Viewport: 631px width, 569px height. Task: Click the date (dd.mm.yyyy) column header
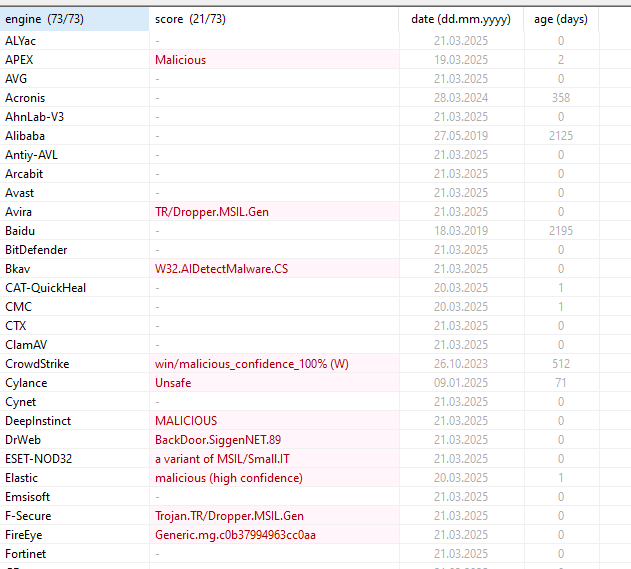(x=461, y=19)
